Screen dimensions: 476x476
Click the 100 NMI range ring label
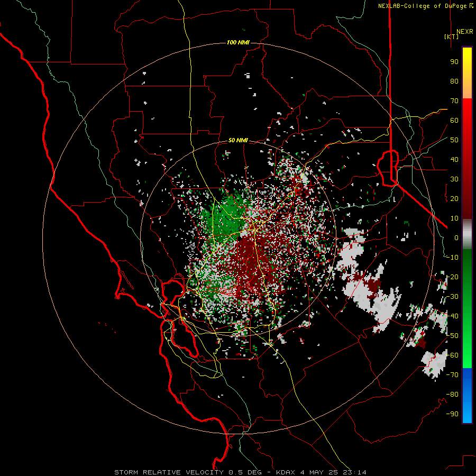(238, 42)
